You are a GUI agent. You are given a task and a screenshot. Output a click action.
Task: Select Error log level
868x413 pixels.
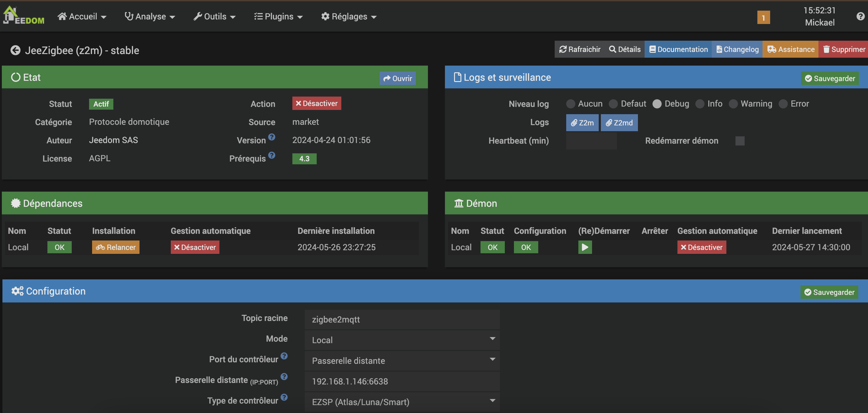coord(783,104)
